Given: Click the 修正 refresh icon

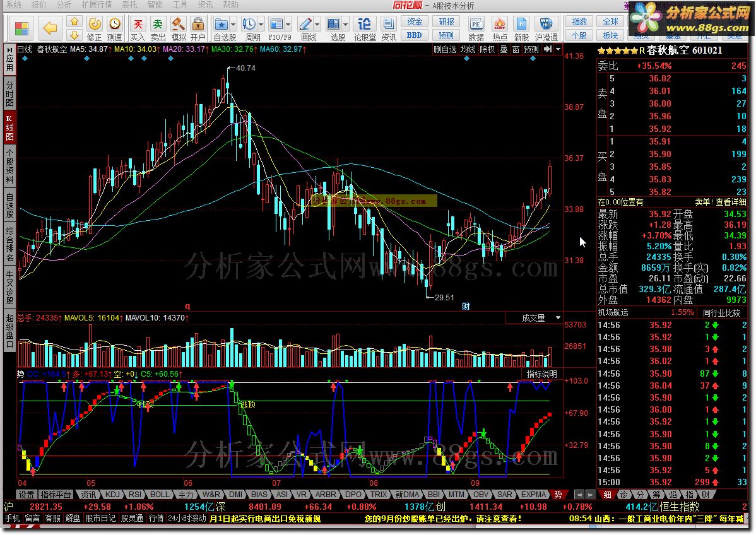Looking at the screenshot, I should 95,23.
